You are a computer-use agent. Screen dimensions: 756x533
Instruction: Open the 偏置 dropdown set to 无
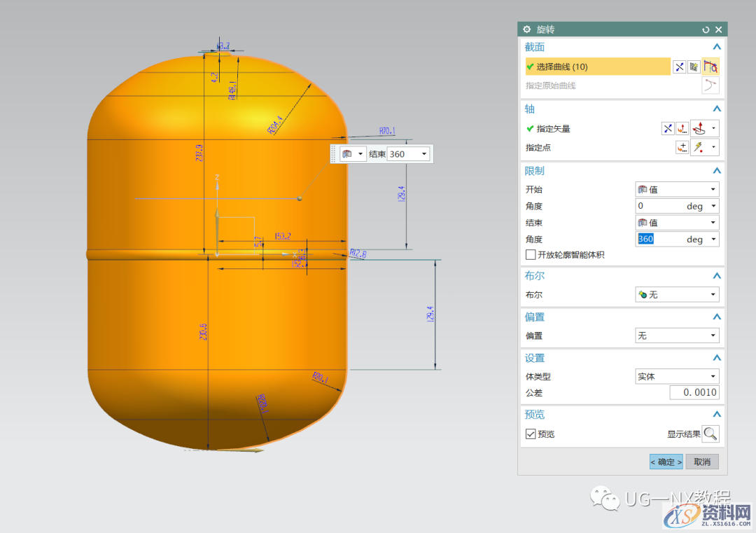coord(676,336)
